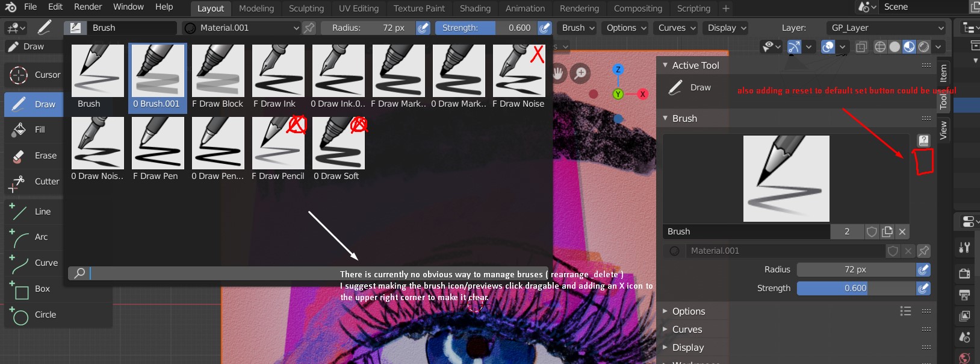Click the X axis on the navigation gizmo
Viewport: 980px width, 364px height.
(x=643, y=94)
